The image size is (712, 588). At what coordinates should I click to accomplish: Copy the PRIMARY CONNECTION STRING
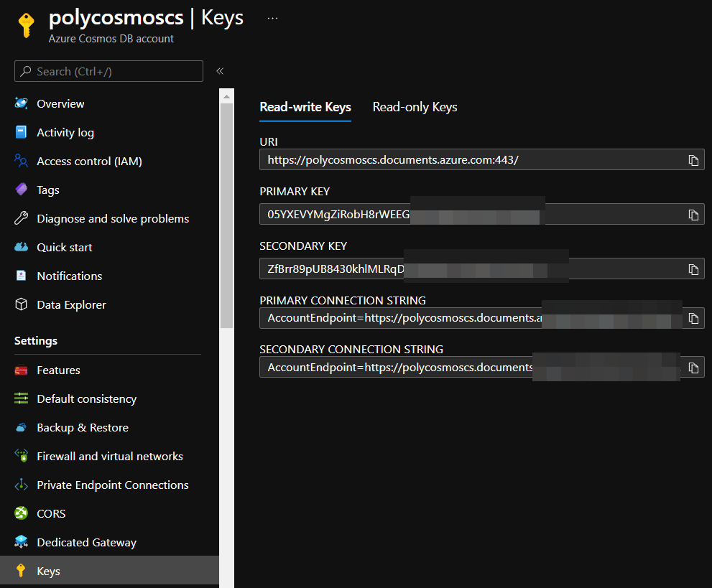click(x=693, y=318)
